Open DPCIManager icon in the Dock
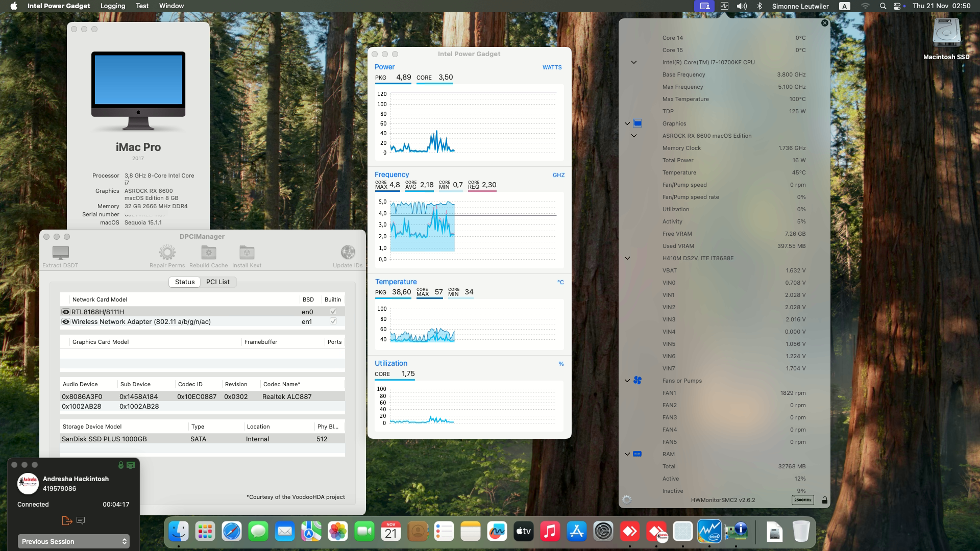The width and height of the screenshot is (980, 551). pyautogui.click(x=736, y=532)
